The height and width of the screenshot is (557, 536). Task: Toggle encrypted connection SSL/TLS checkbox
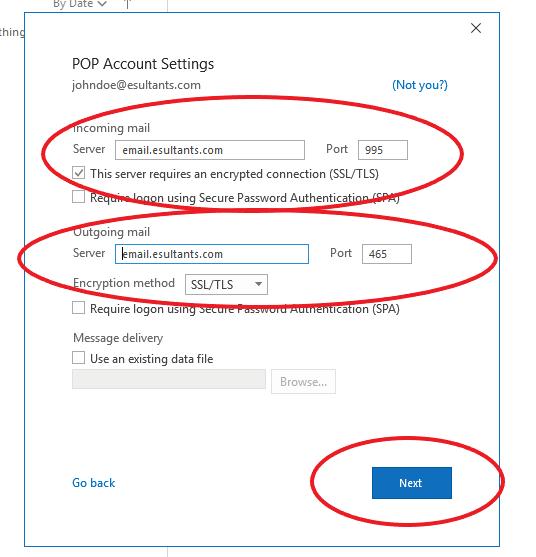point(78,173)
